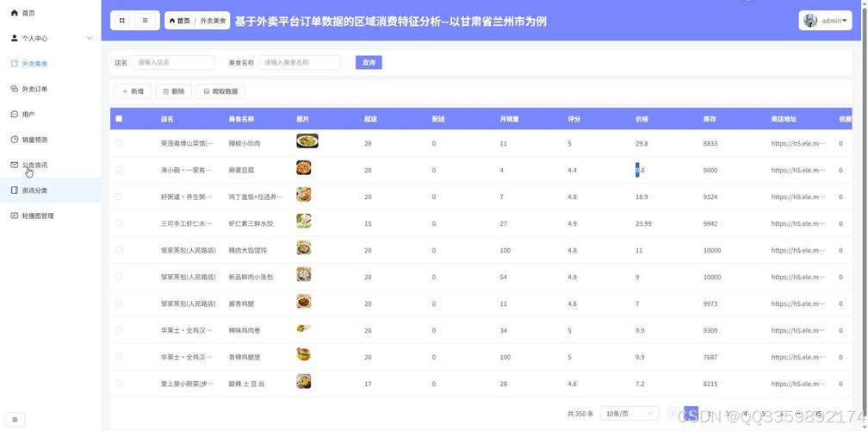Check the 酱香鸡腿 row checkbox

click(x=119, y=303)
